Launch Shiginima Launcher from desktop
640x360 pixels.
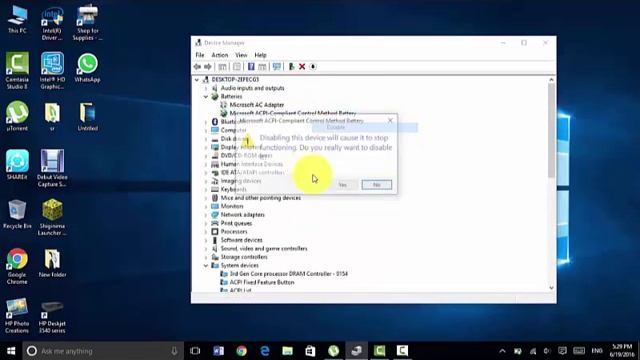pos(52,217)
